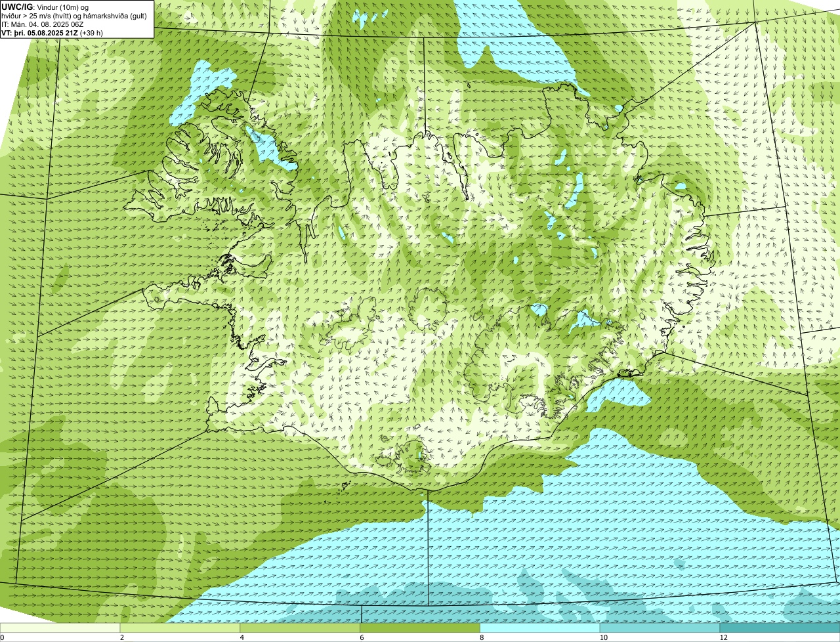Screen dimensions: 840x642
Task: Click the title line 'UWC/IG: Vindur (10m) og'
Action: 45,7
